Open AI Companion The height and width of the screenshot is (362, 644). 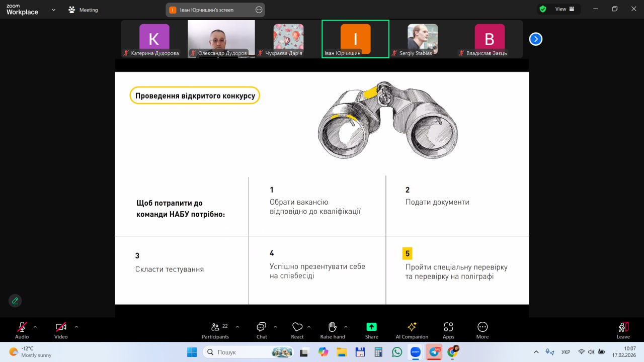point(412,330)
